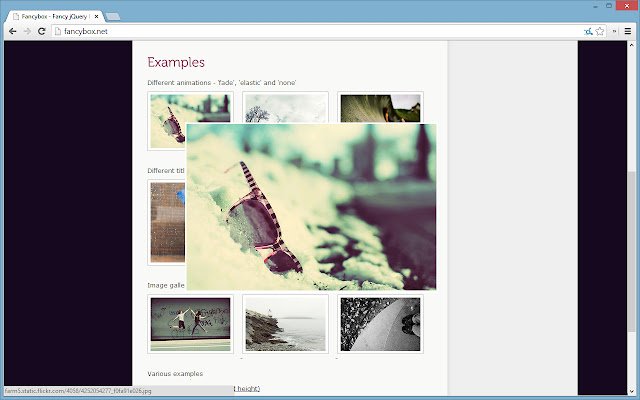Click the blue extension icon beside the star
This screenshot has height=400, width=640.
588,31
